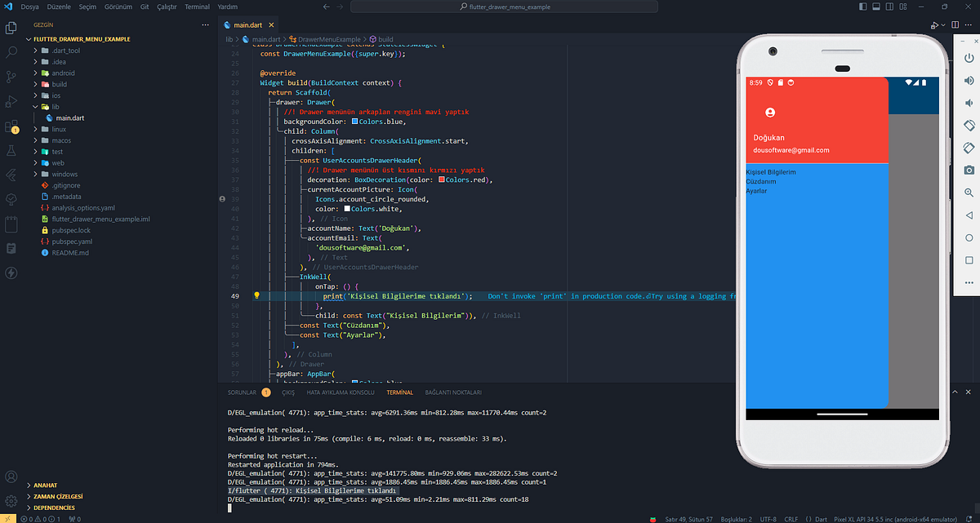This screenshot has height=523, width=980.
Task: Open the Search view in activity bar
Action: pos(11,52)
